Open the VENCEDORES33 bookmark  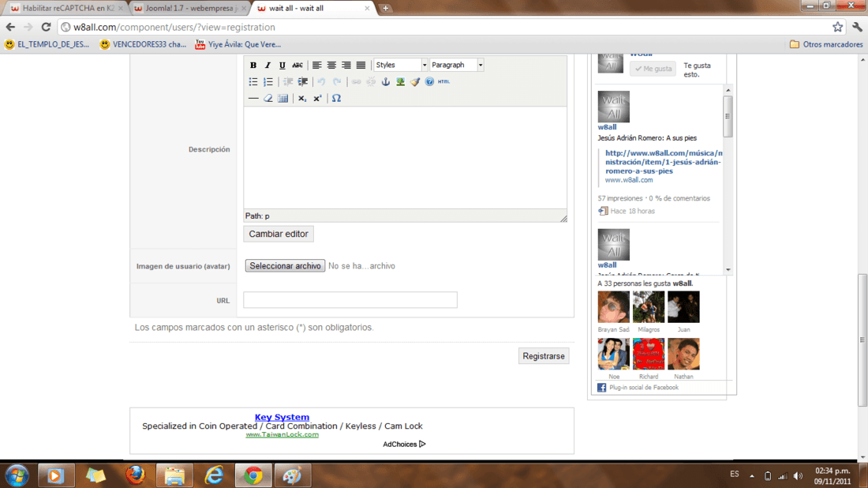click(143, 44)
